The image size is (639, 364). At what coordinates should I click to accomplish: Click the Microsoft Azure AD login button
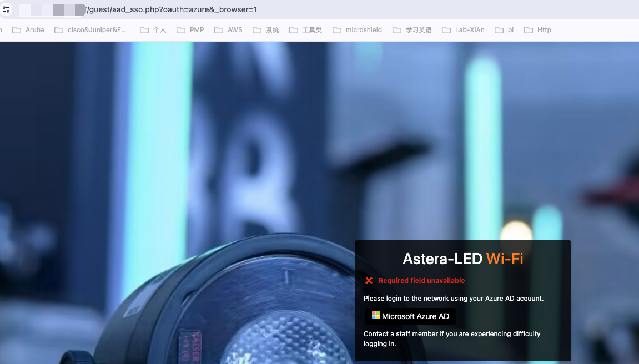410,316
